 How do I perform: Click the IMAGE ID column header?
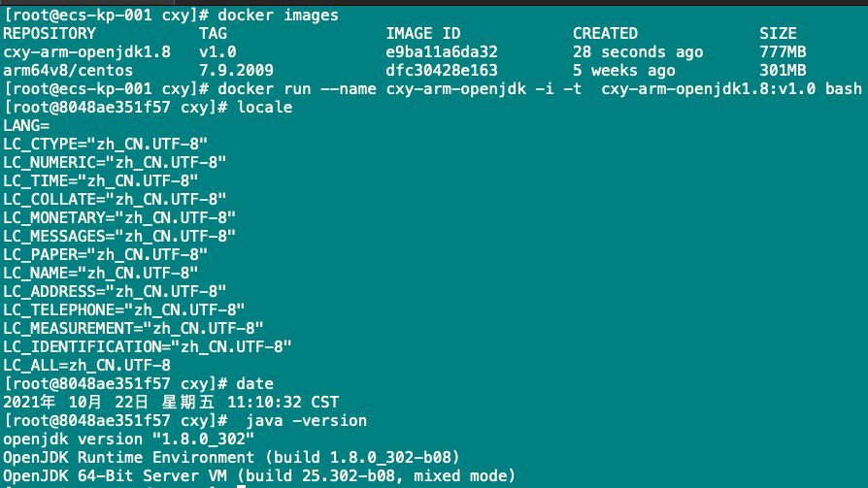422,34
